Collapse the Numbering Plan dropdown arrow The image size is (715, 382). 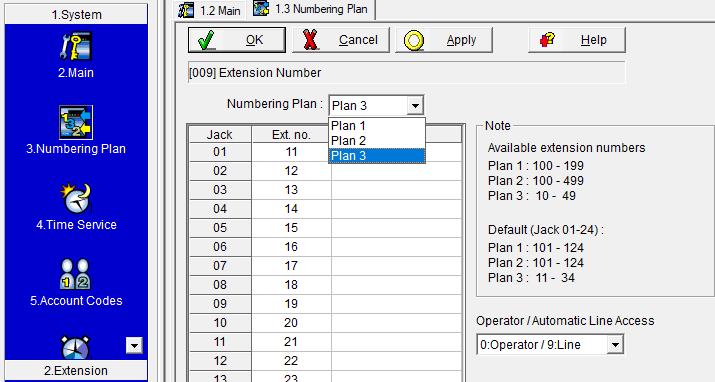point(414,106)
